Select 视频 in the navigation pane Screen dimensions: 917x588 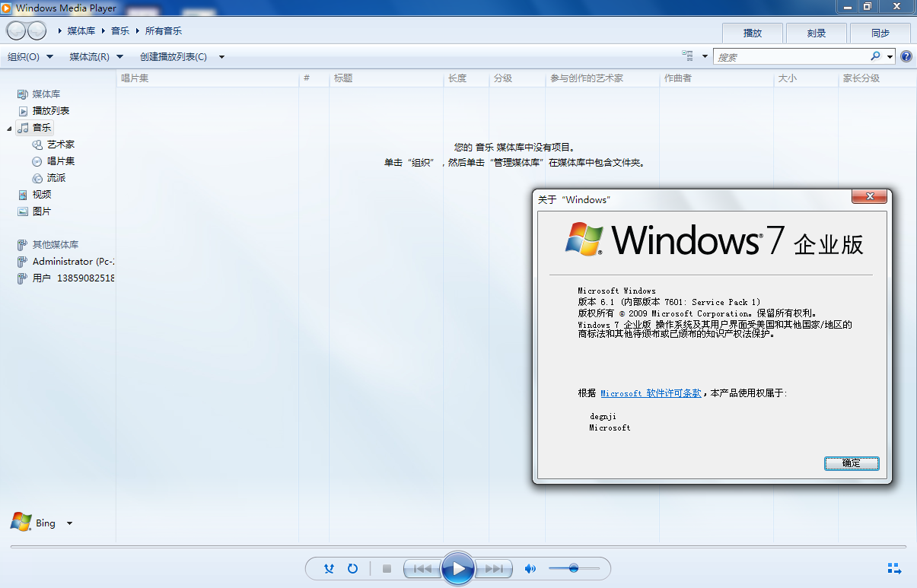[41, 195]
